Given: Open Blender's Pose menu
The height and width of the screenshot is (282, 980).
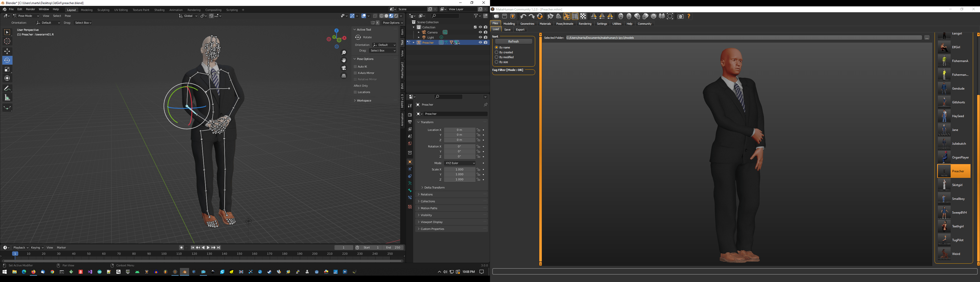Looking at the screenshot, I should click(x=67, y=16).
